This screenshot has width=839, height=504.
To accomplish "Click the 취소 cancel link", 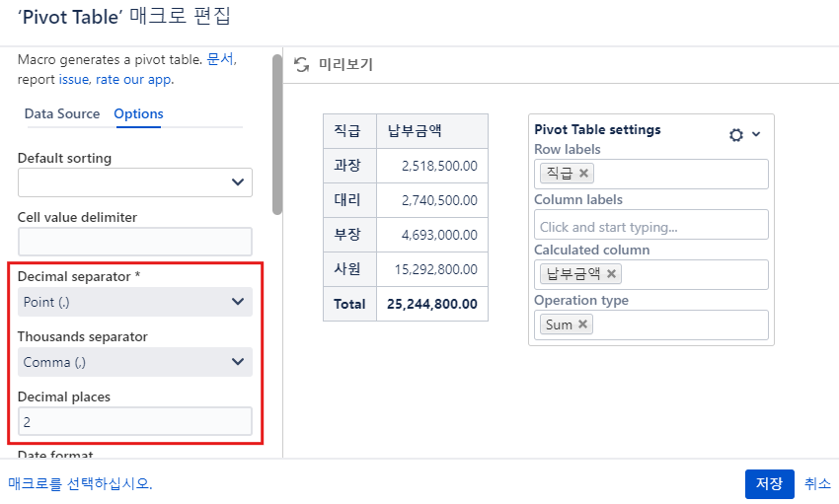I will point(817,483).
